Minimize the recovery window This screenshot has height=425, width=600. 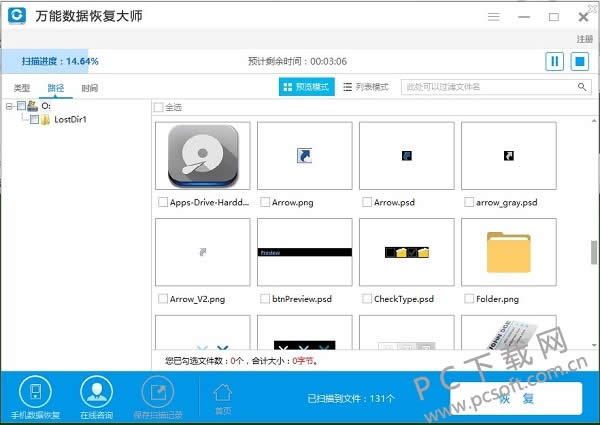pos(524,17)
